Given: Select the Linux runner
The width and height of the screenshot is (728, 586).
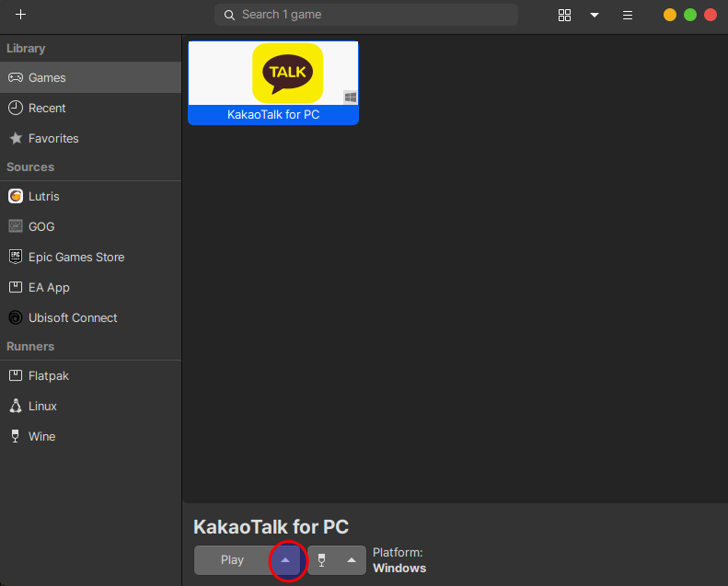Looking at the screenshot, I should point(42,406).
